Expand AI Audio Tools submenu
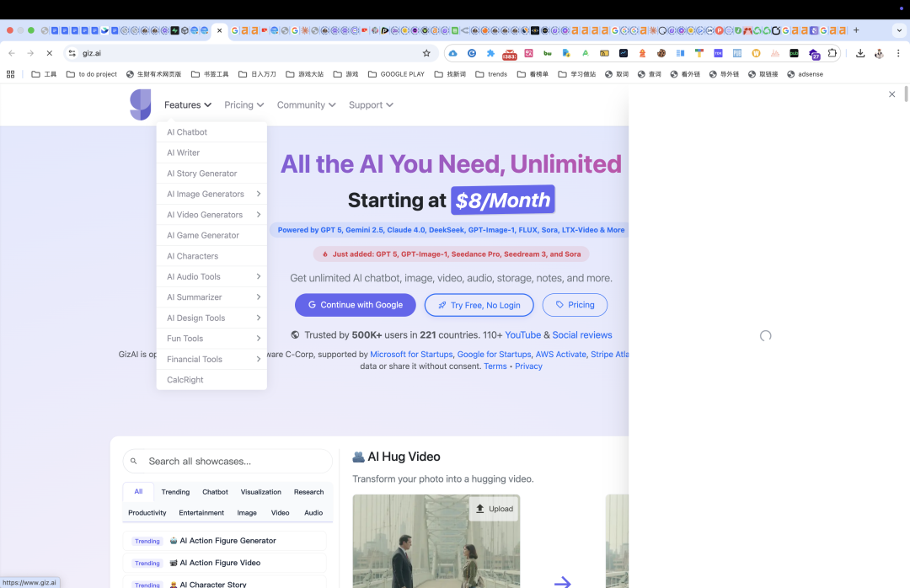Viewport: 910px width, 588px height. 211,277
